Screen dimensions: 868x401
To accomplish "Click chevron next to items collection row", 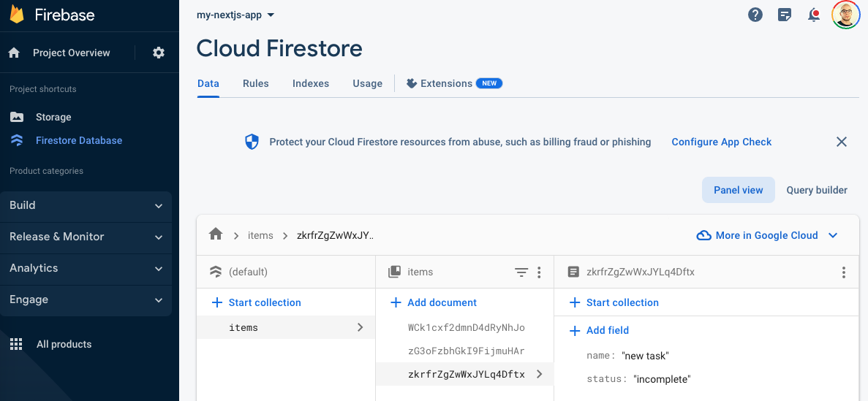I will tap(361, 327).
